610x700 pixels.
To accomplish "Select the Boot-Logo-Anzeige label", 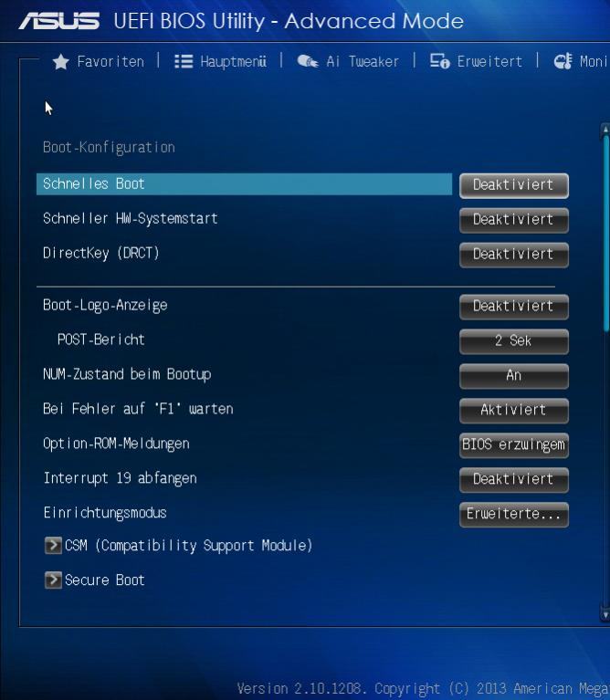I will pos(105,306).
